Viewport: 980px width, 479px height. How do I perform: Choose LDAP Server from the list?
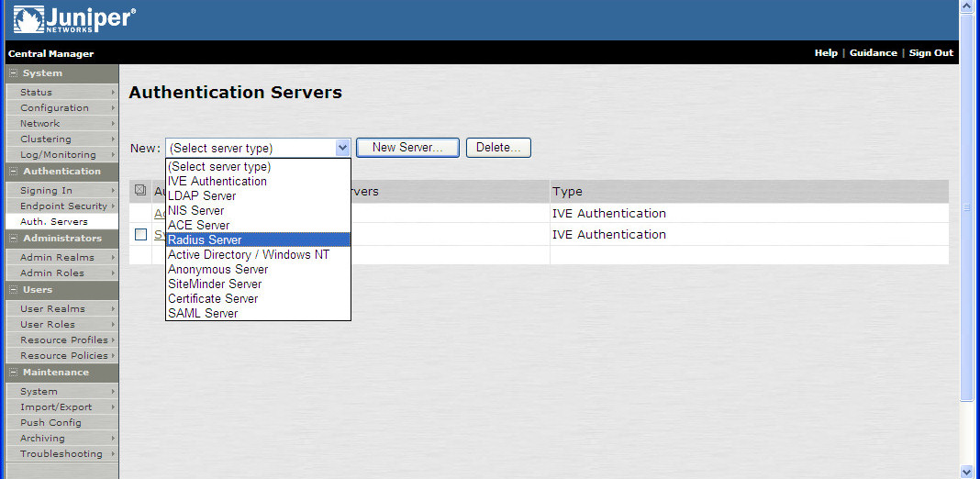pos(258,195)
